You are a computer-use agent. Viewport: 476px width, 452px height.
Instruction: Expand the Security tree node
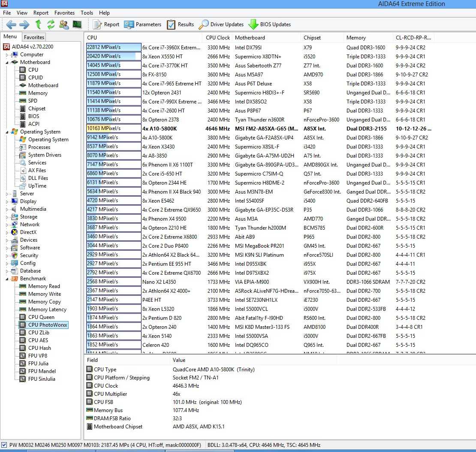(7, 255)
